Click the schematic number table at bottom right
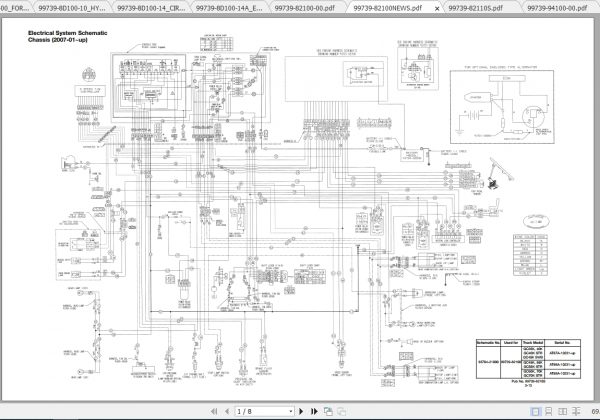This screenshot has width=600, height=420. pyautogui.click(x=528, y=359)
